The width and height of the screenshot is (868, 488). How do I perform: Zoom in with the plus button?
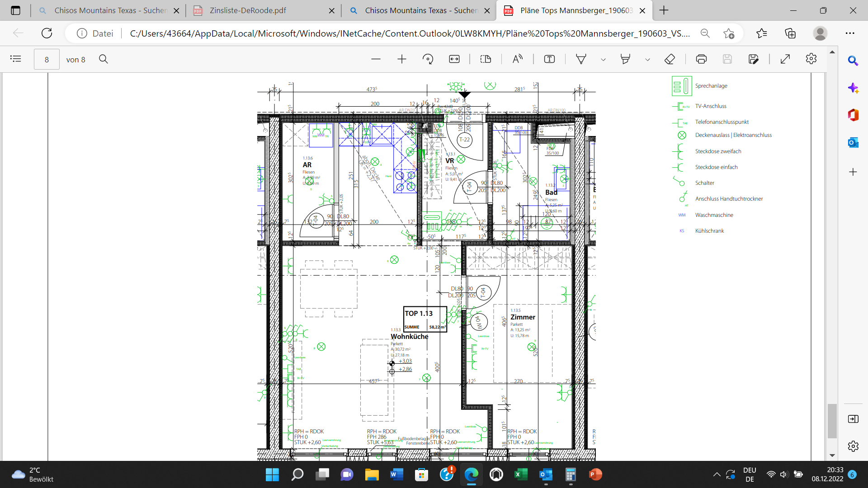click(402, 59)
